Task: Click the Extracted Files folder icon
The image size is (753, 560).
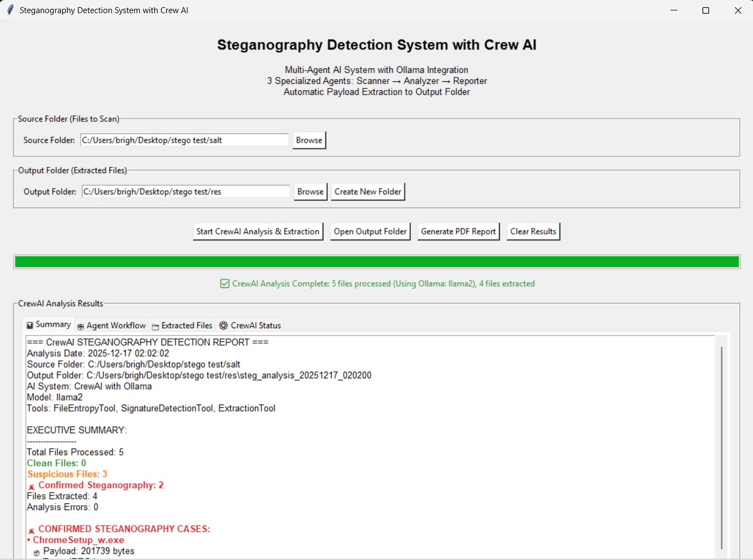Action: click(155, 327)
